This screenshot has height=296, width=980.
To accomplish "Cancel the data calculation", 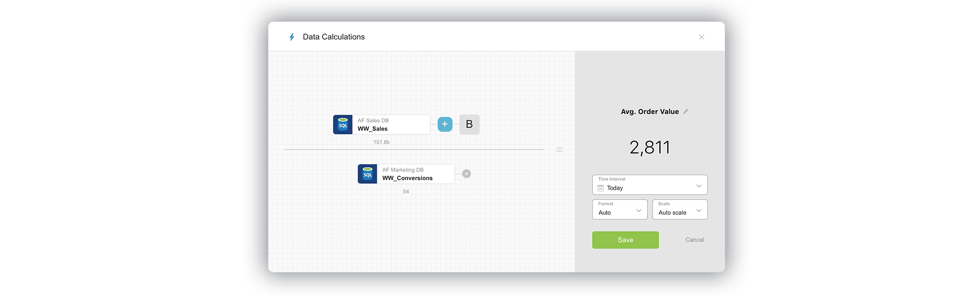I will 694,240.
